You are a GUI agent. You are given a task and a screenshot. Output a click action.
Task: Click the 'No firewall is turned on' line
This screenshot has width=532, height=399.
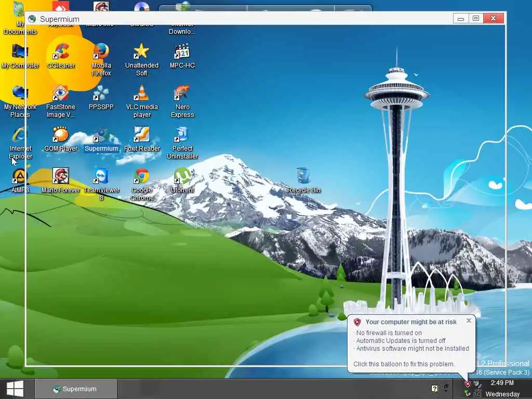(x=389, y=333)
